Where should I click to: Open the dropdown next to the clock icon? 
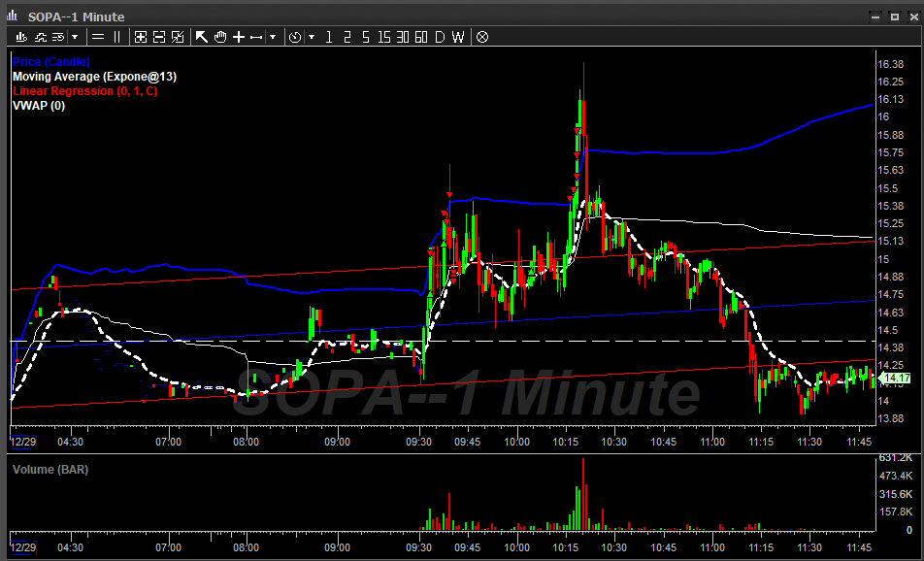click(x=312, y=37)
